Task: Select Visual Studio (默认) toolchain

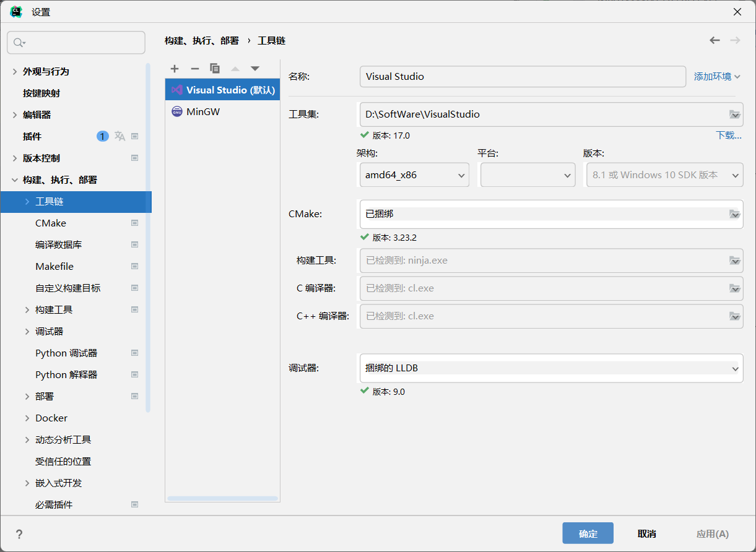Action: [222, 90]
